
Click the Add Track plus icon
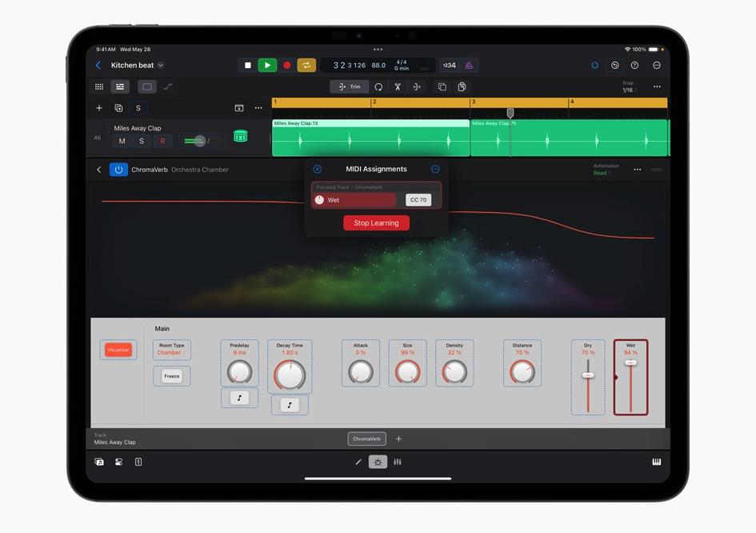99,108
